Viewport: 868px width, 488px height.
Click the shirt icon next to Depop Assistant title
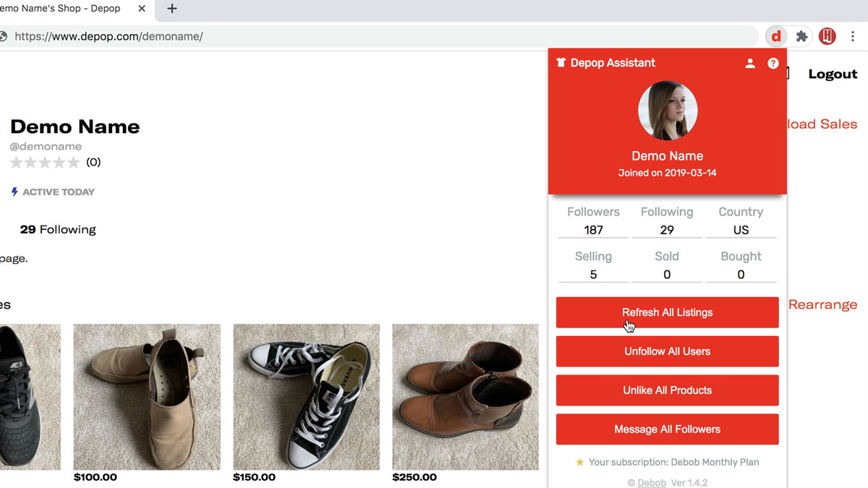point(561,63)
